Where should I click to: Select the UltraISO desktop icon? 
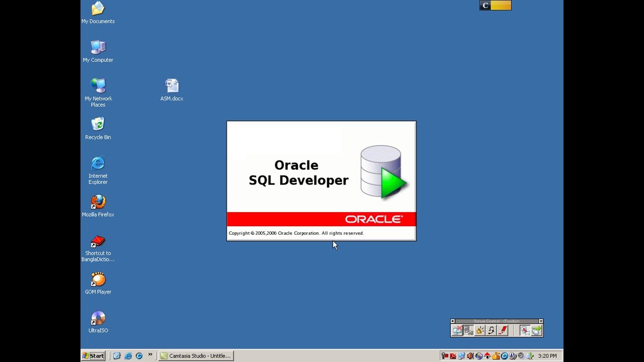(98, 322)
